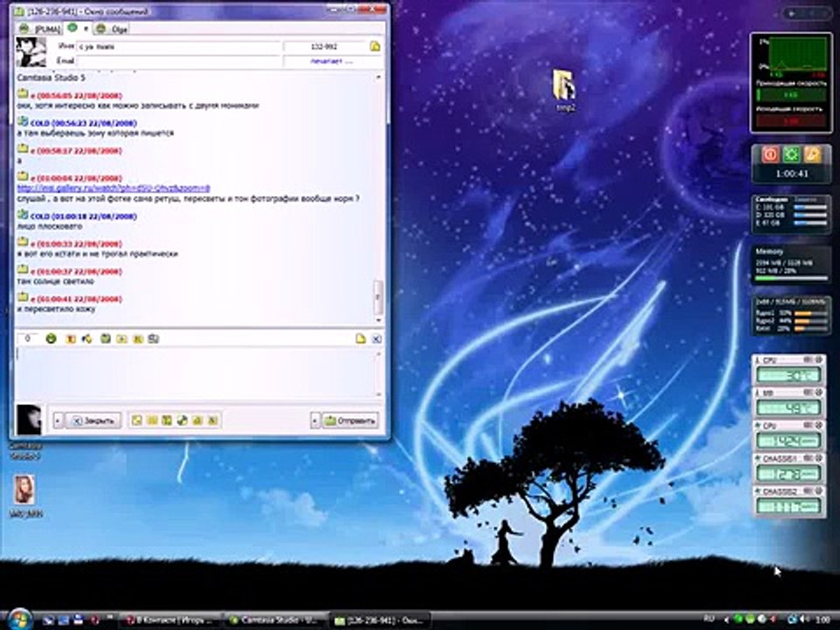Expand dropdown arrow beside Отправить button
840x630 pixels.
pos(315,421)
